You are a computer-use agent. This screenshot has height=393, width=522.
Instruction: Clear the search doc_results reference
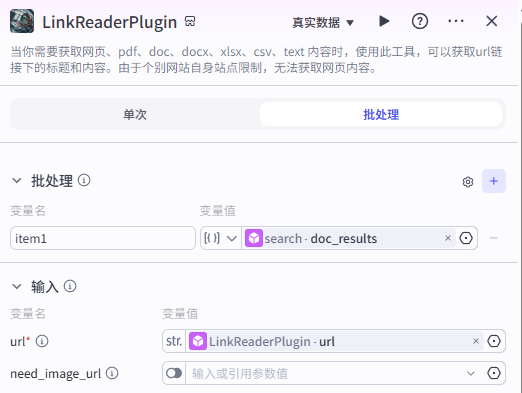448,238
